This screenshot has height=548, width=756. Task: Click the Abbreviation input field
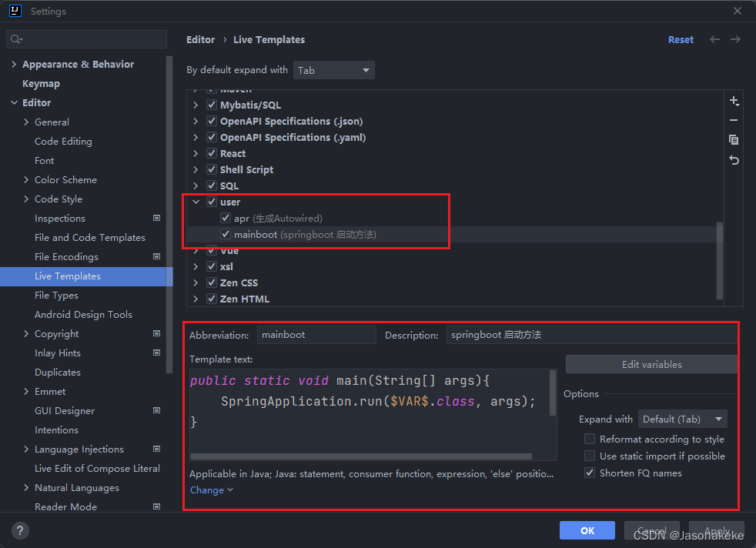pyautogui.click(x=316, y=335)
